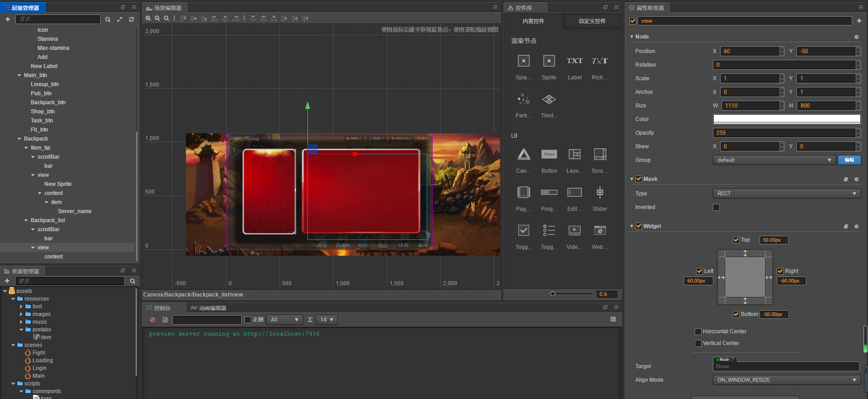Click the blue edit button beside Group
Image resolution: width=868 pixels, height=399 pixels.
[849, 160]
